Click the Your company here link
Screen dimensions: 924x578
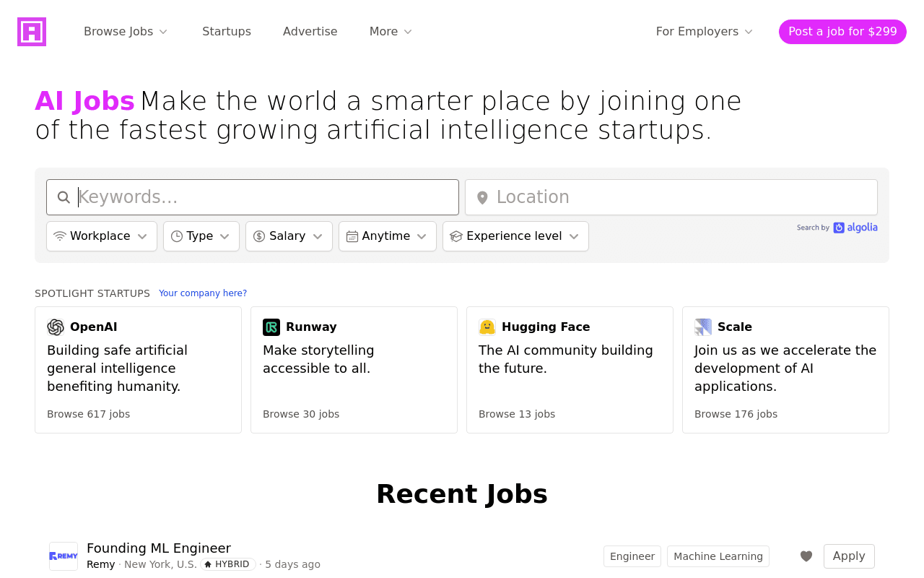tap(203, 293)
